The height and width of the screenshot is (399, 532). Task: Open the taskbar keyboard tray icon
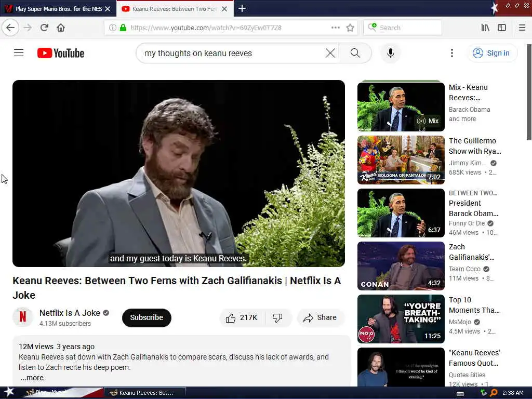pyautogui.click(x=460, y=393)
